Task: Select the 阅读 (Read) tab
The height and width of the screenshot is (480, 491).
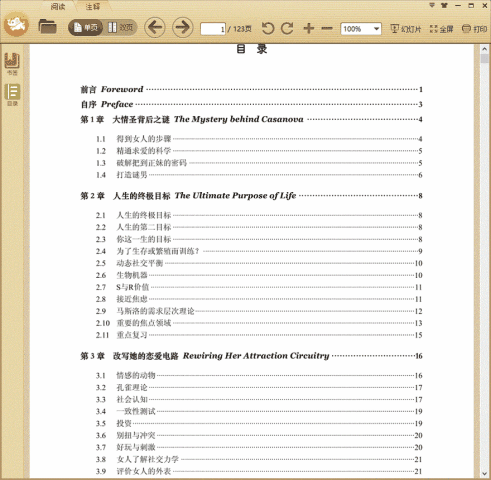Action: 58,6
